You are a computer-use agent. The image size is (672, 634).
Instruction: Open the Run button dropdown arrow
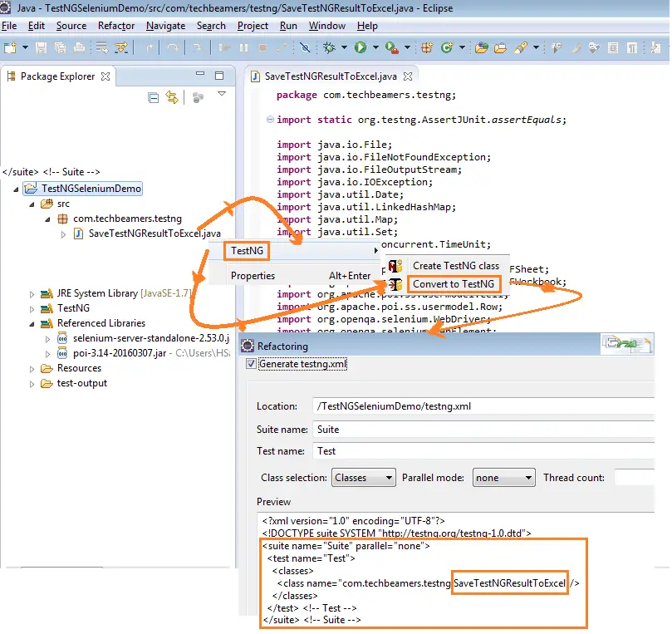click(375, 49)
